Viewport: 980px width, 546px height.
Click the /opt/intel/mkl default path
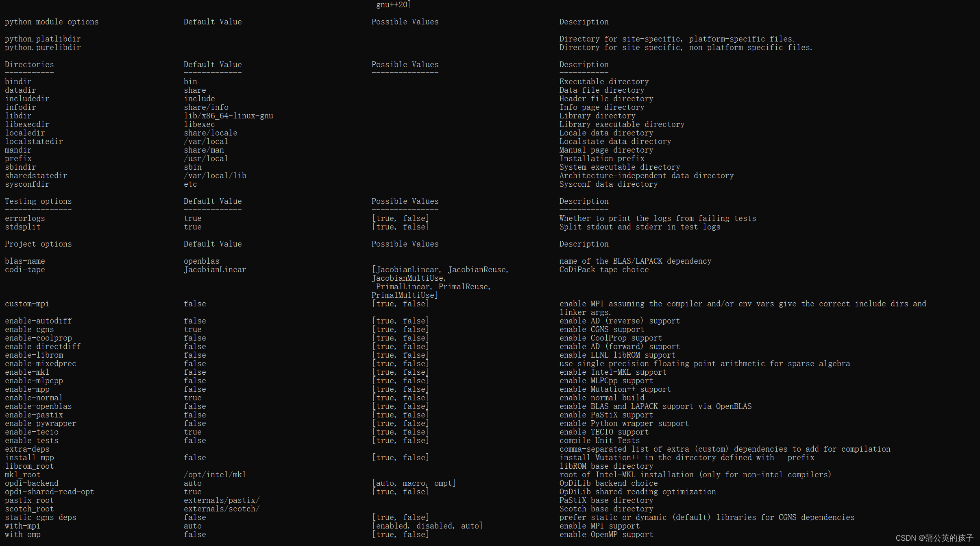(x=215, y=475)
